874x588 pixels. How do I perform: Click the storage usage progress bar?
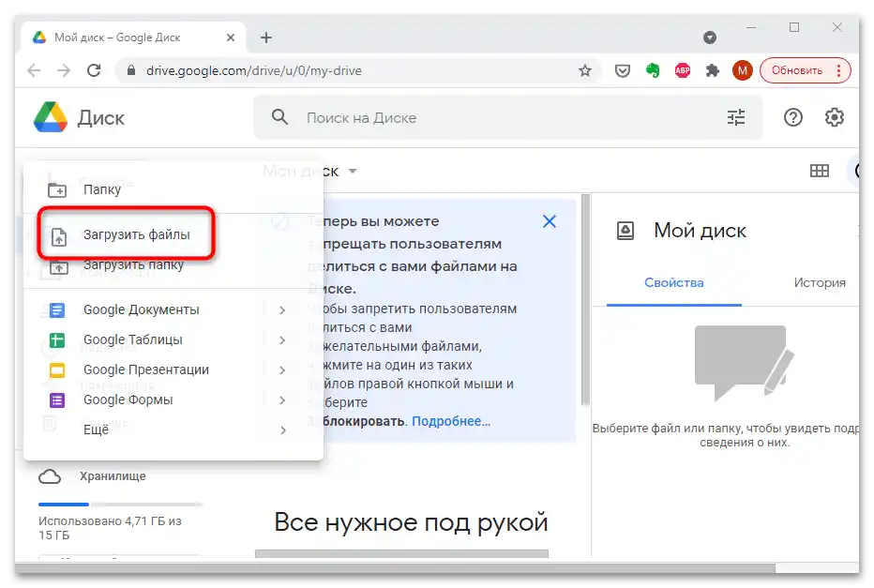pyautogui.click(x=120, y=505)
